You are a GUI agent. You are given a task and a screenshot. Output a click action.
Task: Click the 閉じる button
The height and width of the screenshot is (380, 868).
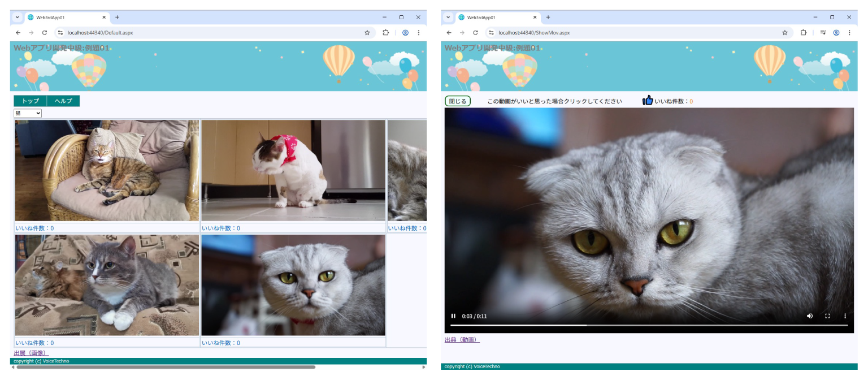pos(458,101)
